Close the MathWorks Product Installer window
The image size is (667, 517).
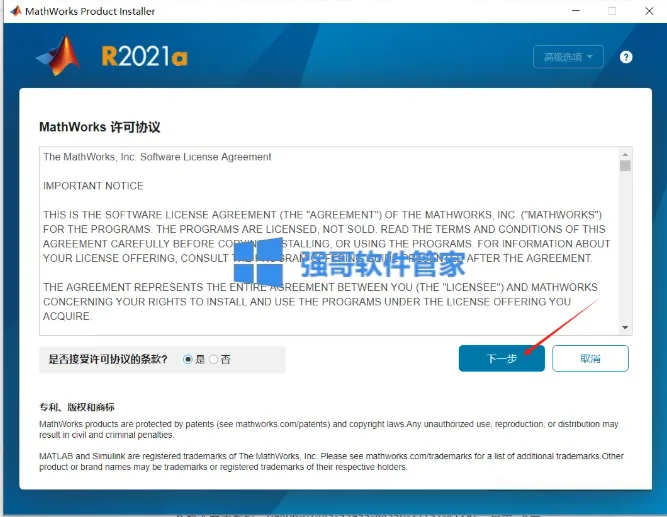pos(649,11)
